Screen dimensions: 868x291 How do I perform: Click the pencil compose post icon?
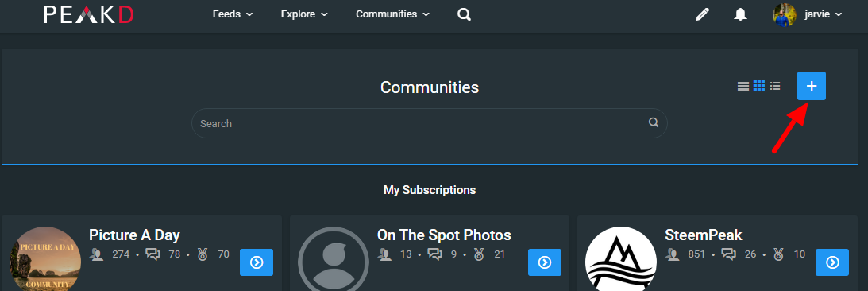pos(702,14)
